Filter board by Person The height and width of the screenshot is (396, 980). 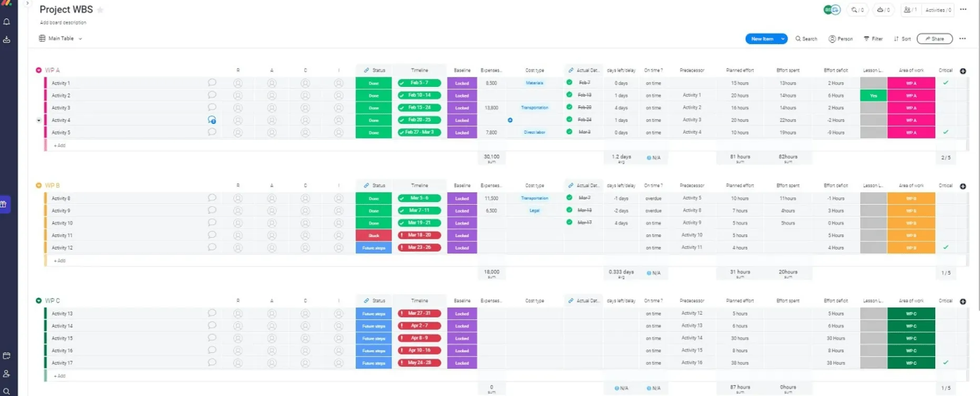click(x=841, y=39)
